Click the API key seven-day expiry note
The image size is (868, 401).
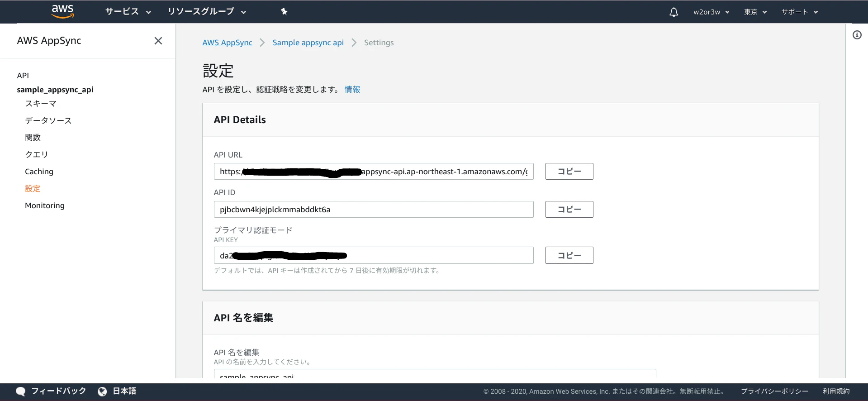(327, 271)
